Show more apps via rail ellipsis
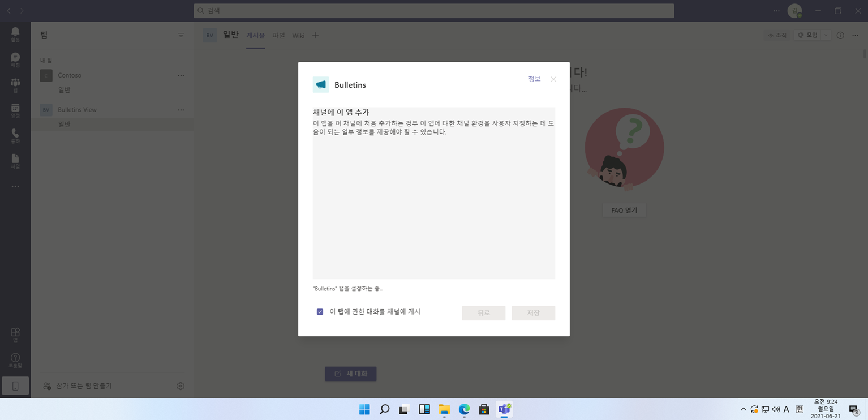Image resolution: width=868 pixels, height=420 pixels. pyautogui.click(x=15, y=186)
